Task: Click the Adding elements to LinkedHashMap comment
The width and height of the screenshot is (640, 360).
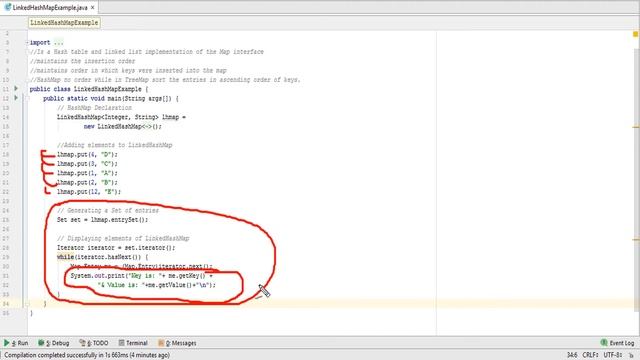Action: tap(115, 145)
